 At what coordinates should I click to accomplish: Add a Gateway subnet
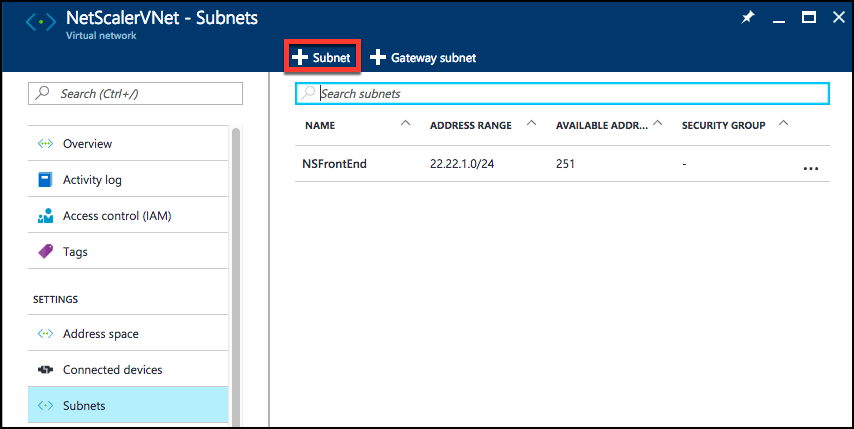click(423, 58)
